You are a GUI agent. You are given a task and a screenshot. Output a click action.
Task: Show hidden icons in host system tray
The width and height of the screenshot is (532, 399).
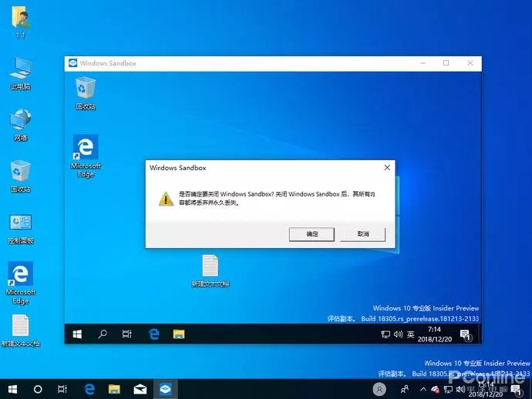point(423,389)
